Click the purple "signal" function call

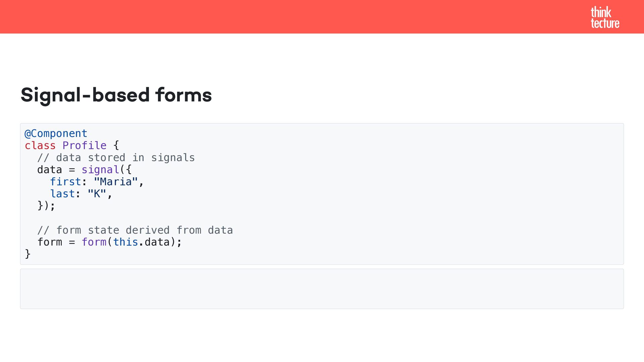point(100,170)
